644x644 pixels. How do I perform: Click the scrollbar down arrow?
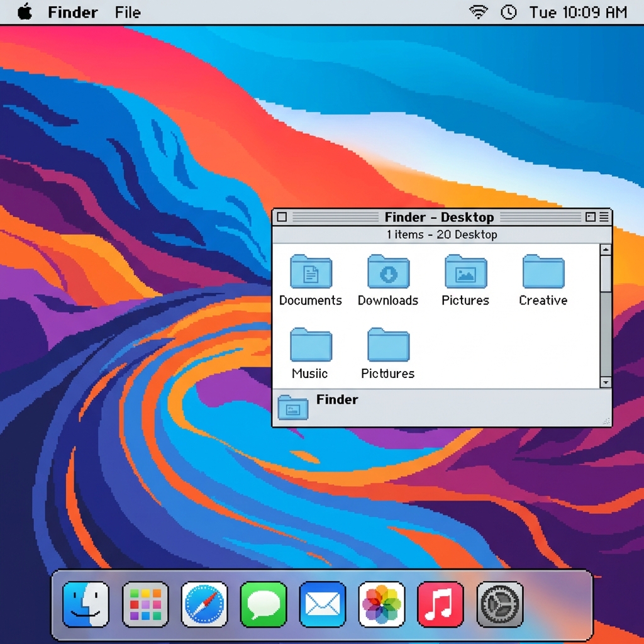pos(606,382)
